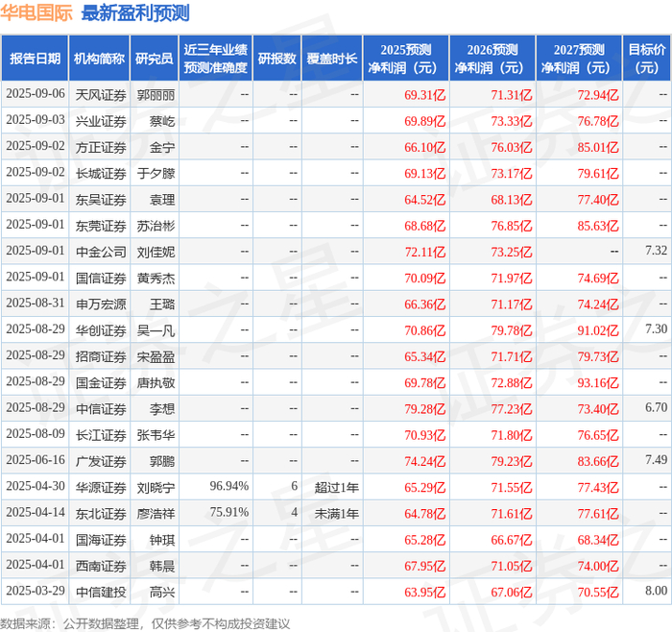The image size is (672, 632).
Task: Click the 长城证券 institution cell
Action: [x=101, y=174]
